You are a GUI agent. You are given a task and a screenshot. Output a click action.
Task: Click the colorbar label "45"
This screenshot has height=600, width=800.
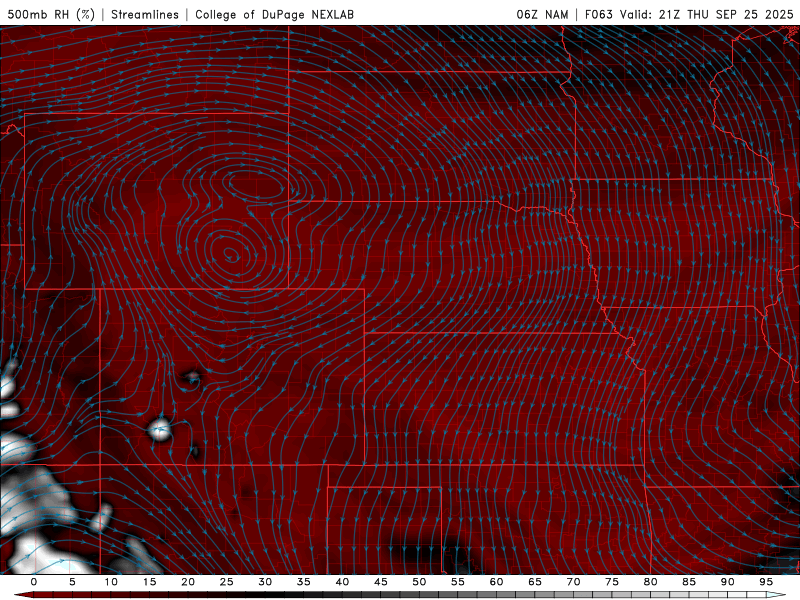click(x=381, y=582)
